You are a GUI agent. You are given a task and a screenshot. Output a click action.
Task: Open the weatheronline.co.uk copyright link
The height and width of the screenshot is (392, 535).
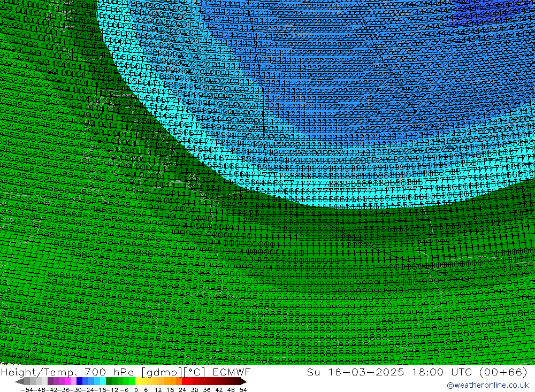click(487, 385)
